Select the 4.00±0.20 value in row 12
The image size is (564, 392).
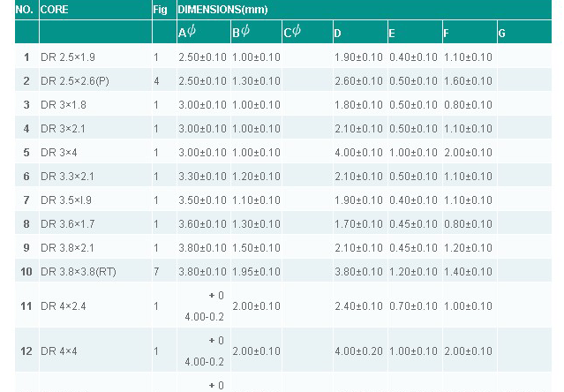(358, 351)
